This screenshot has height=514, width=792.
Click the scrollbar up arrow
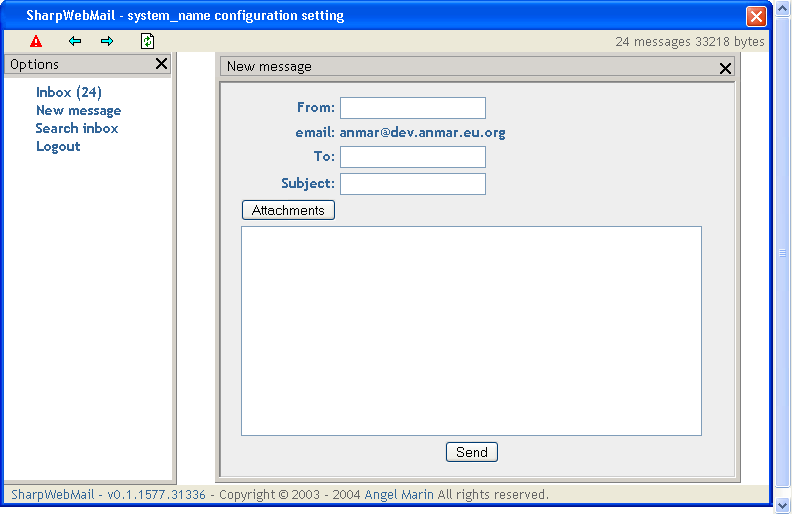782,9
